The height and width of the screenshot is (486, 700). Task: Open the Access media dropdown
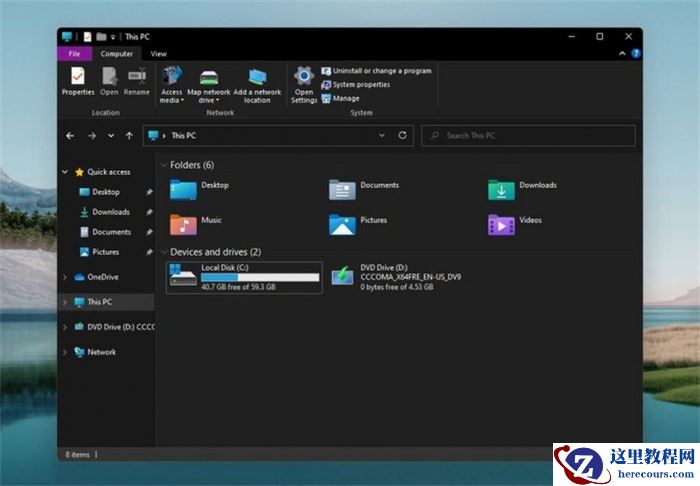click(172, 85)
